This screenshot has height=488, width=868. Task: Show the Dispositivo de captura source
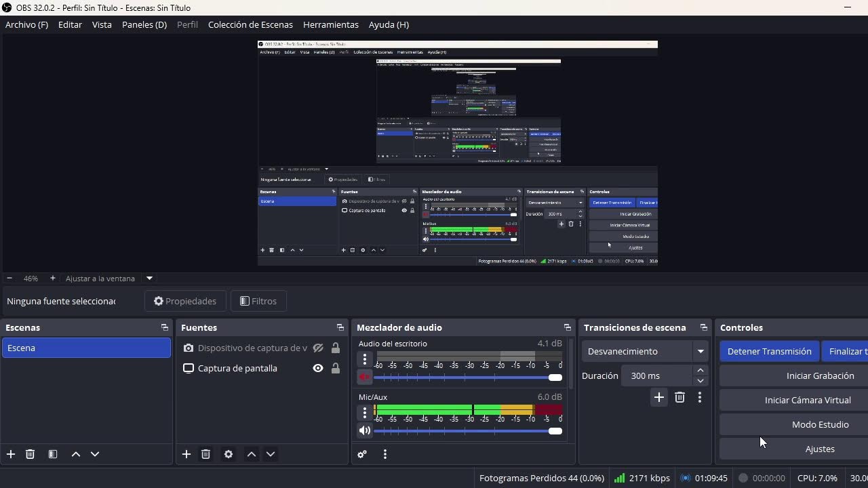coord(317,348)
